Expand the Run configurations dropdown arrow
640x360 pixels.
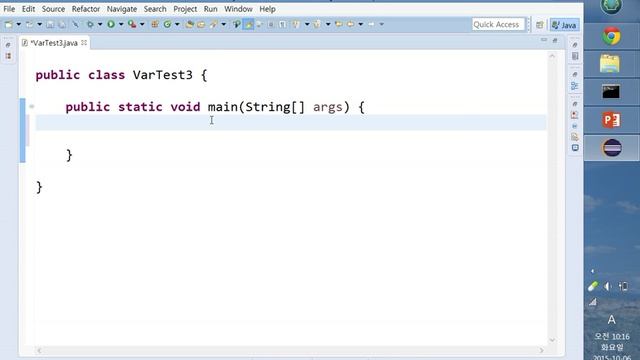121,24
